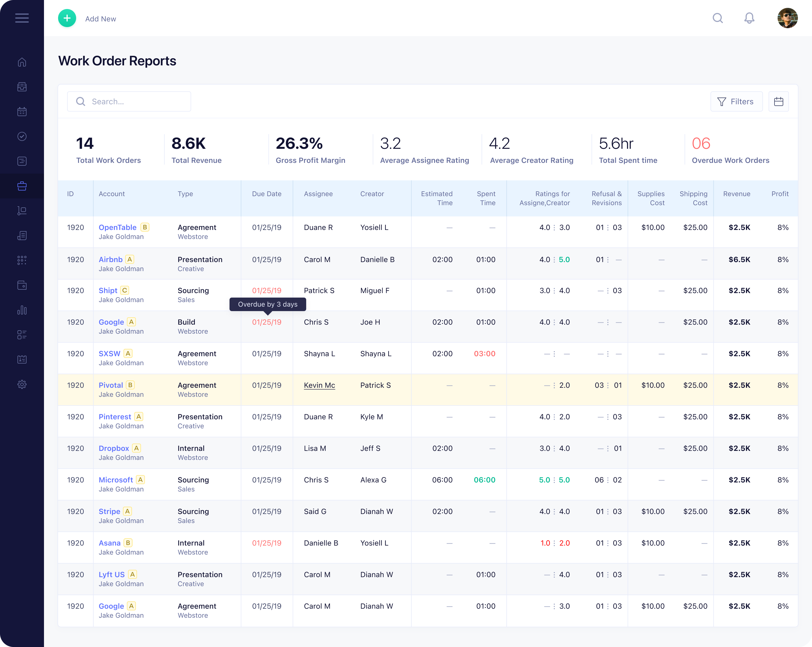
Task: Click the checkmark circle sidebar icon
Action: click(22, 136)
